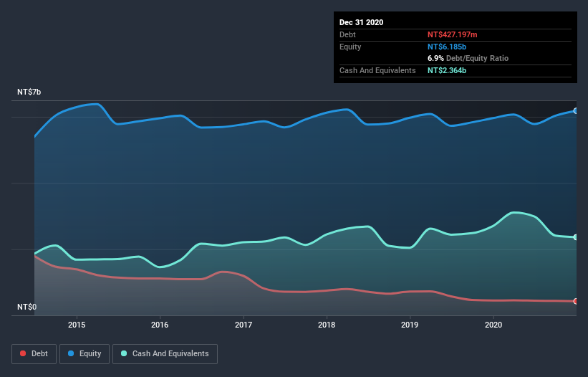This screenshot has width=588, height=377.
Task: Click the tooltip's Debt row label
Action: (347, 34)
